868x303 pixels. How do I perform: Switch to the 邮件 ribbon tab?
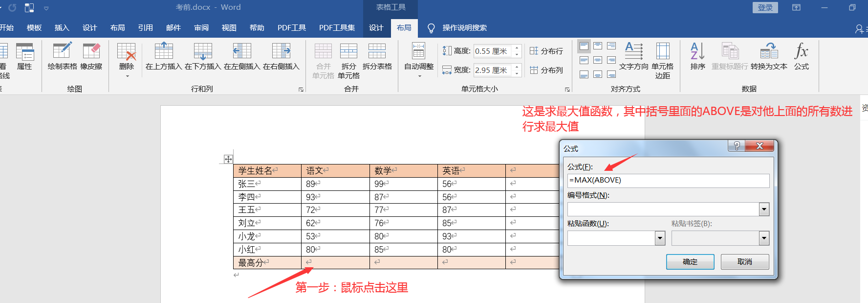pyautogui.click(x=174, y=28)
